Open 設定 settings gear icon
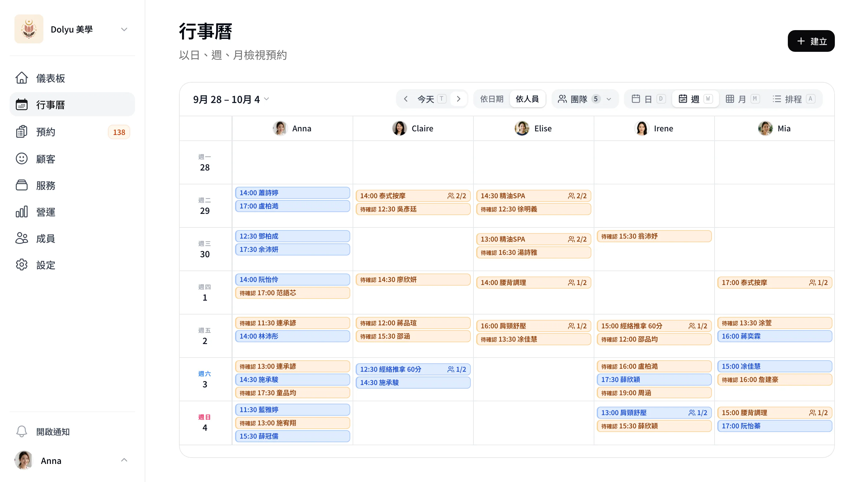The width and height of the screenshot is (868, 482). pos(22,265)
